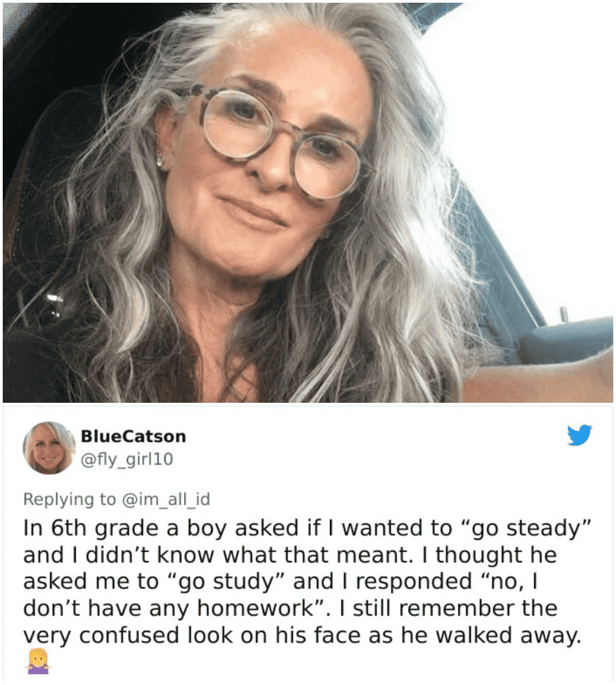The width and height of the screenshot is (616, 685).
Task: Follow the @im_all_id mention link
Action: tap(166, 499)
